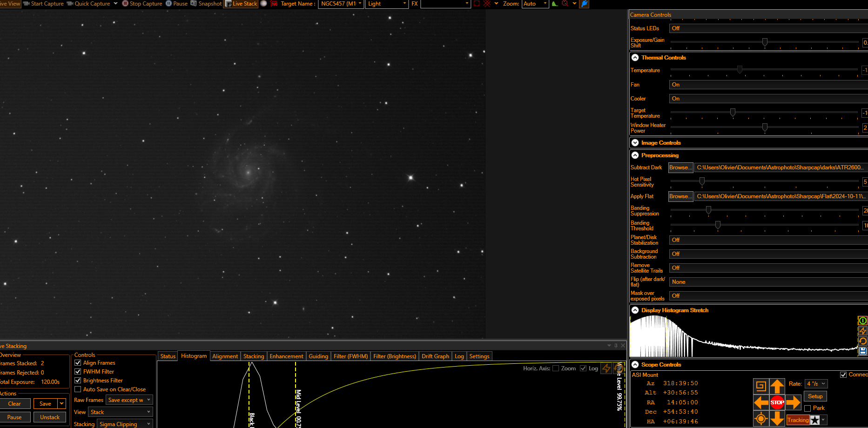Toggle the Live Stack toolbar button
The width and height of the screenshot is (868, 428).
pyautogui.click(x=241, y=4)
